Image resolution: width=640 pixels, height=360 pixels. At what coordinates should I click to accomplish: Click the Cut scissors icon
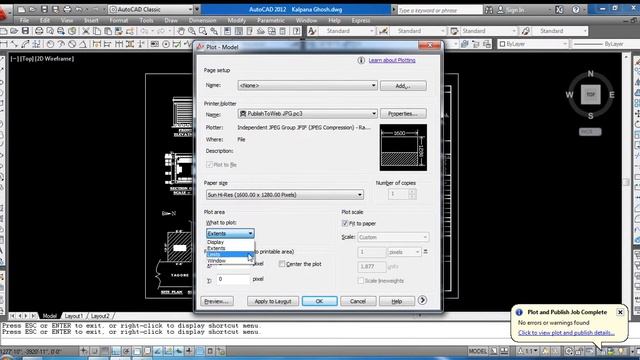(x=86, y=31)
